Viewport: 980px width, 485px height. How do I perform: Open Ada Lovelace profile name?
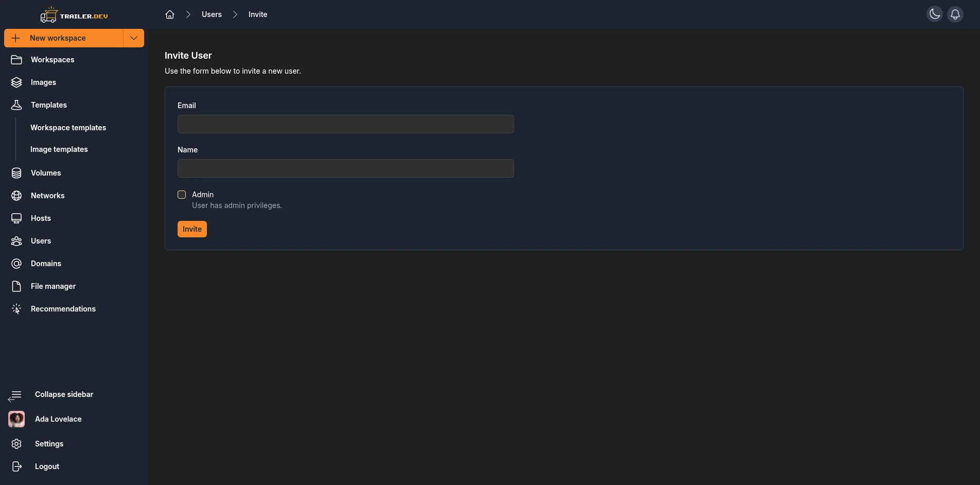point(58,419)
